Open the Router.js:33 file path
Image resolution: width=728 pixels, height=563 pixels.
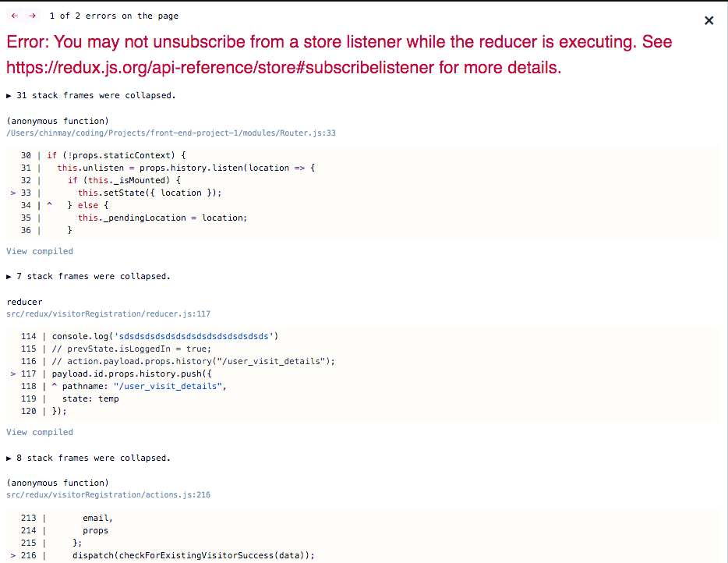(x=171, y=133)
